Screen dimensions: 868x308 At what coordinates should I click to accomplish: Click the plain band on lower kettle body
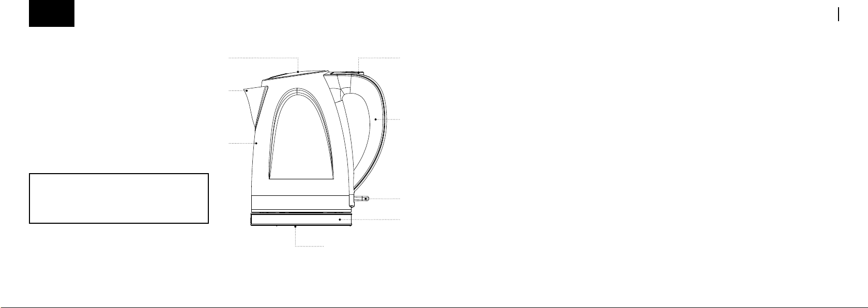click(300, 202)
